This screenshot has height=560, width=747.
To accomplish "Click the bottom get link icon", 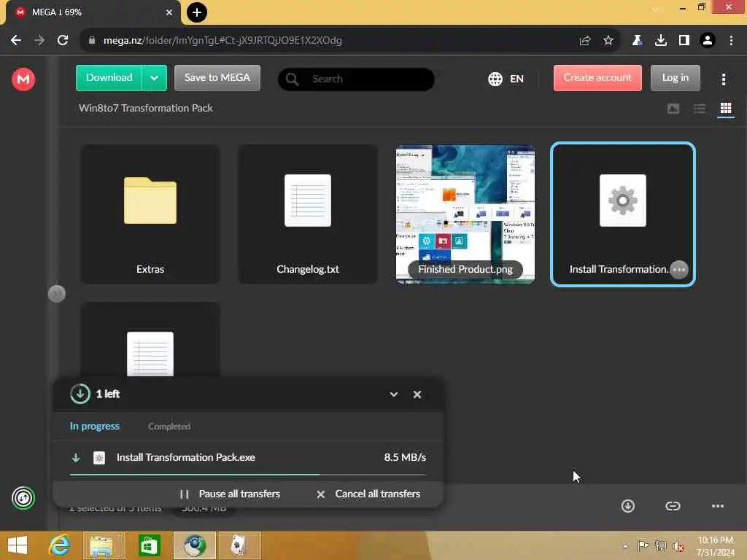I will tap(673, 506).
